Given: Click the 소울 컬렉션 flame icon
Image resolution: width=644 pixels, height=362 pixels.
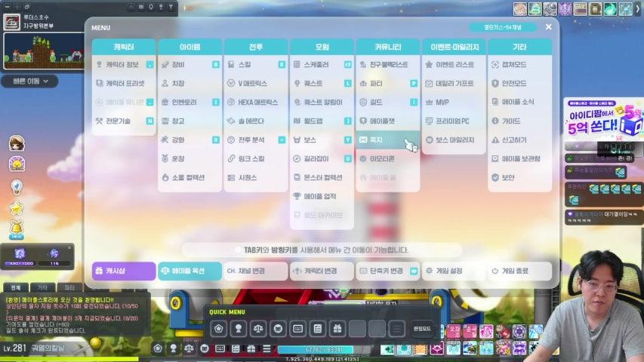Looking at the screenshot, I should tap(165, 178).
